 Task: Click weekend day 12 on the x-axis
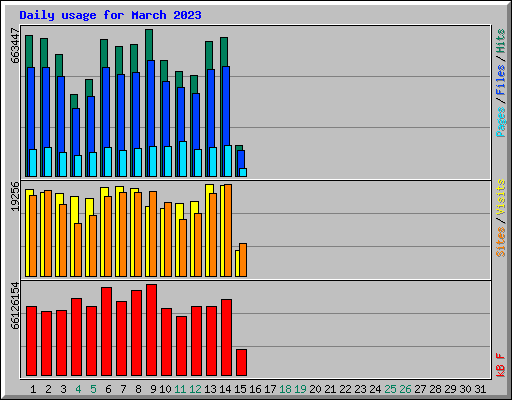[x=195, y=389]
